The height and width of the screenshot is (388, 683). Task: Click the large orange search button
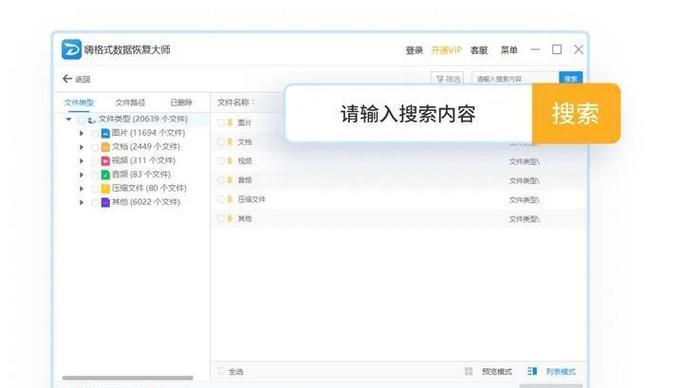(576, 113)
